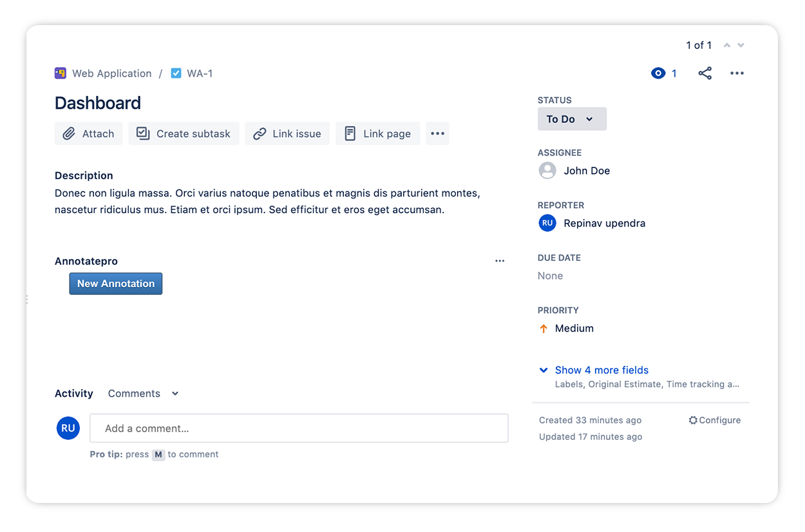Click the Attach button

click(x=88, y=133)
